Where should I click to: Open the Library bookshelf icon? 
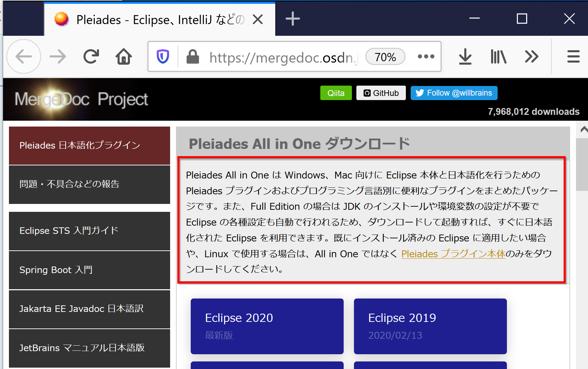click(498, 56)
